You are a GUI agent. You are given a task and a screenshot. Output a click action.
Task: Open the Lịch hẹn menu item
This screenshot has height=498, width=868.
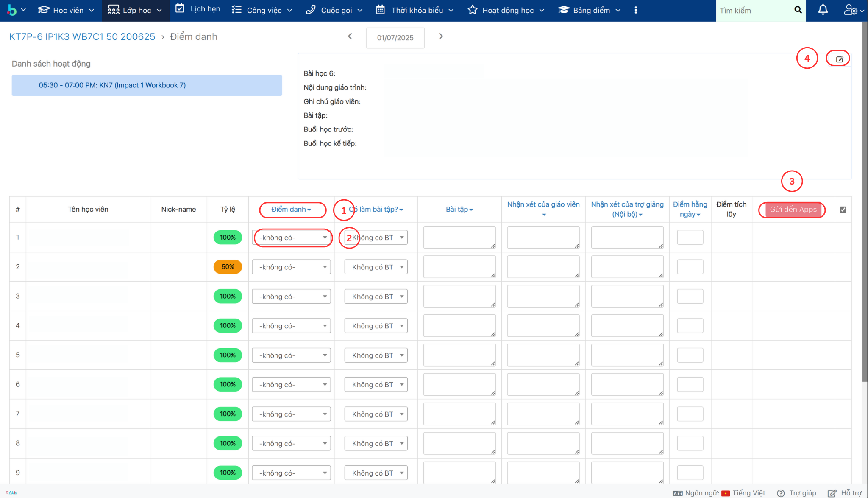pos(198,9)
